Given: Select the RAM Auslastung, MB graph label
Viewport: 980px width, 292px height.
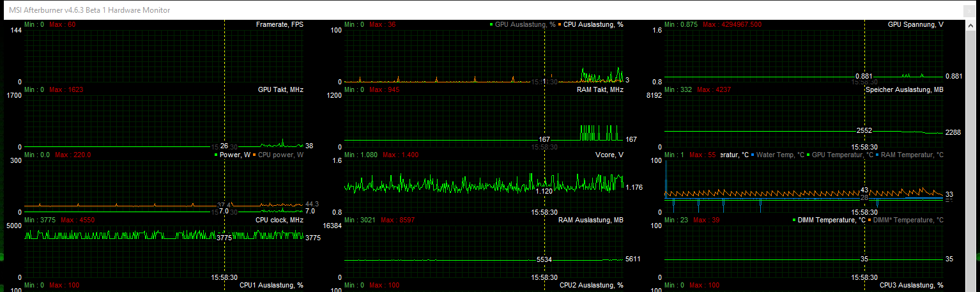Looking at the screenshot, I should (x=590, y=220).
